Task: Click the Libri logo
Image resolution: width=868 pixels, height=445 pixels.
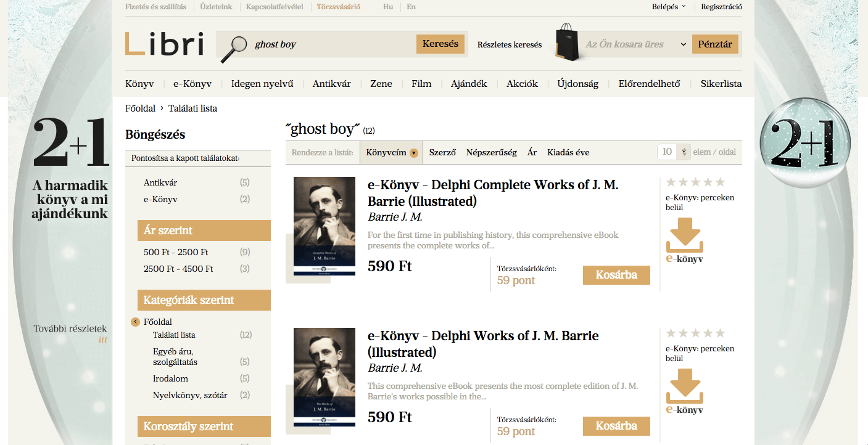Action: tap(164, 44)
